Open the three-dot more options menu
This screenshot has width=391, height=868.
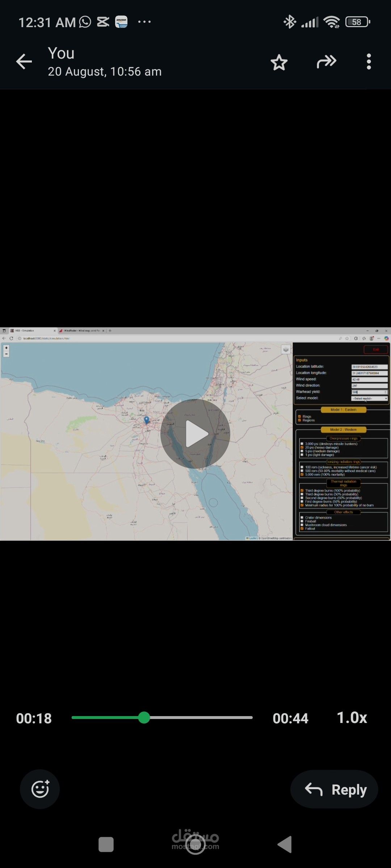click(369, 62)
